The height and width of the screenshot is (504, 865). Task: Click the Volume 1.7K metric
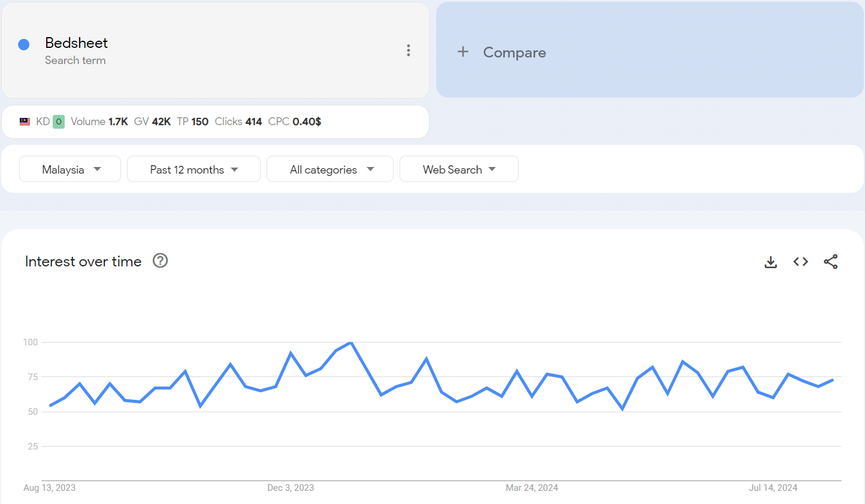click(x=99, y=122)
